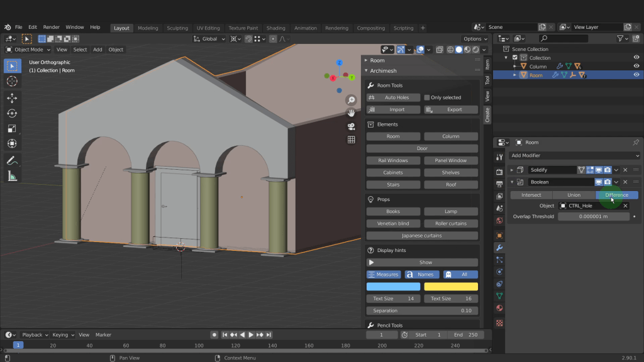The image size is (644, 362).
Task: Add a Roof element
Action: point(450,185)
